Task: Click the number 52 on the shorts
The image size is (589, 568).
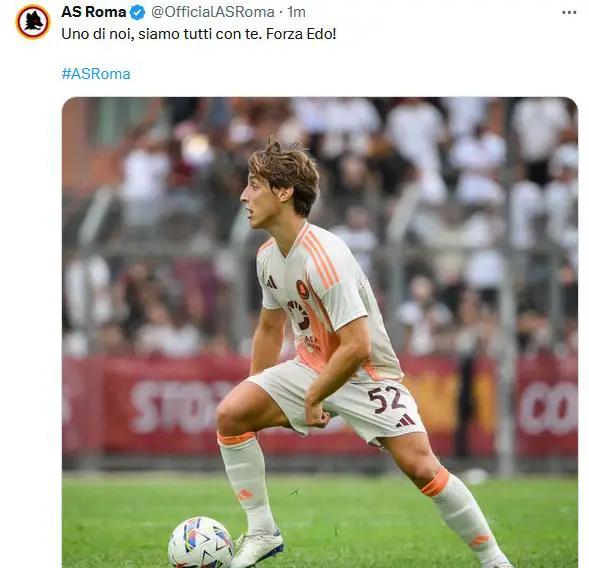Action: point(385,400)
